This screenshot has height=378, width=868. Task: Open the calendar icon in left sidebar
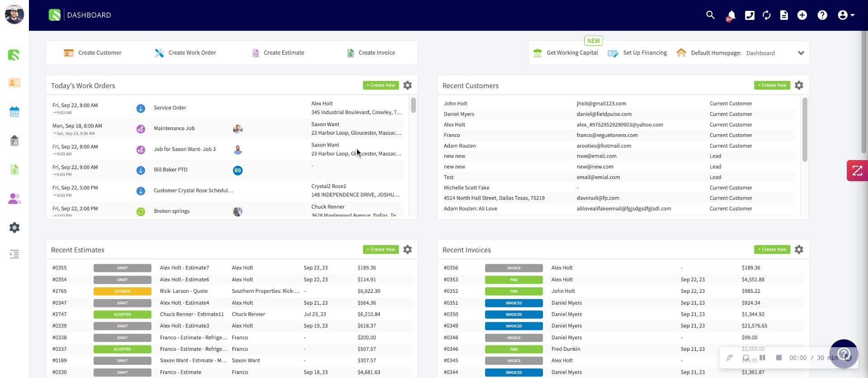(x=14, y=112)
